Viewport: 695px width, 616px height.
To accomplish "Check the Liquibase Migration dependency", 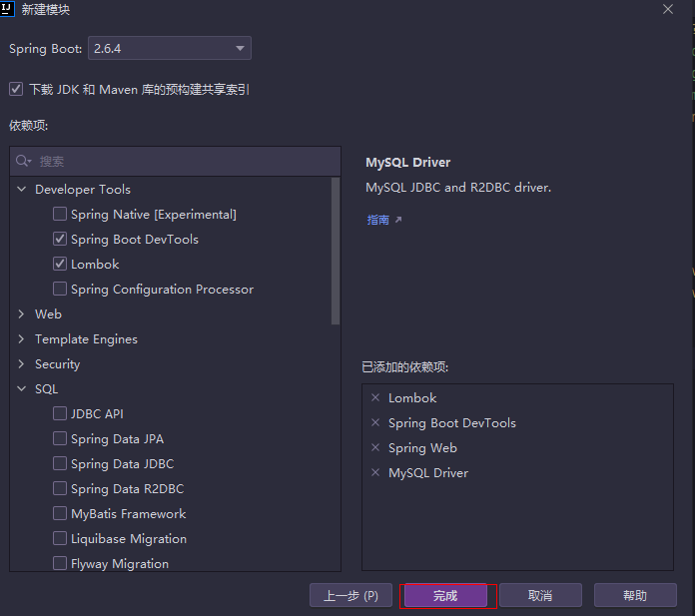I will point(60,538).
